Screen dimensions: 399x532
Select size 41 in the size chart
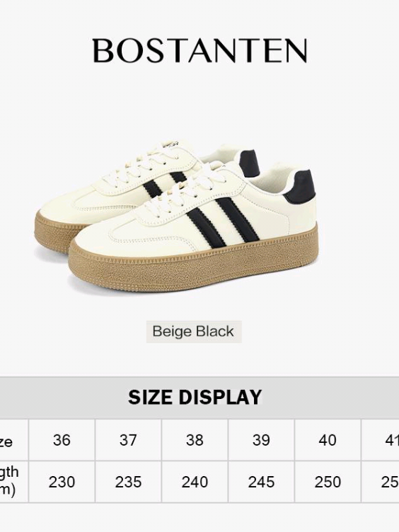pyautogui.click(x=381, y=440)
